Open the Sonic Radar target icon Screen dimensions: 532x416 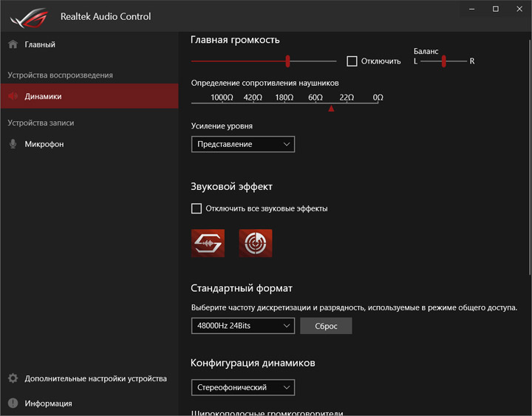256,243
